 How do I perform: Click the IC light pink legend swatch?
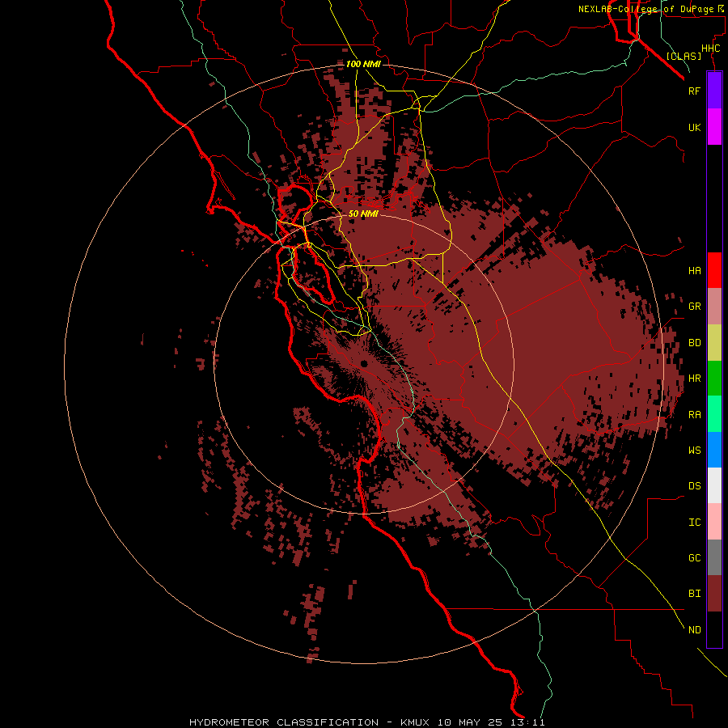coord(714,522)
